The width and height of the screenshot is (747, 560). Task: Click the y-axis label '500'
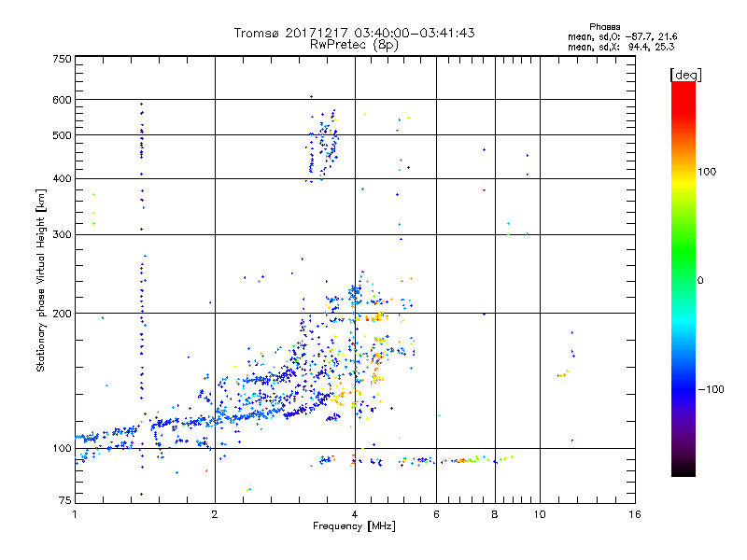pos(62,135)
